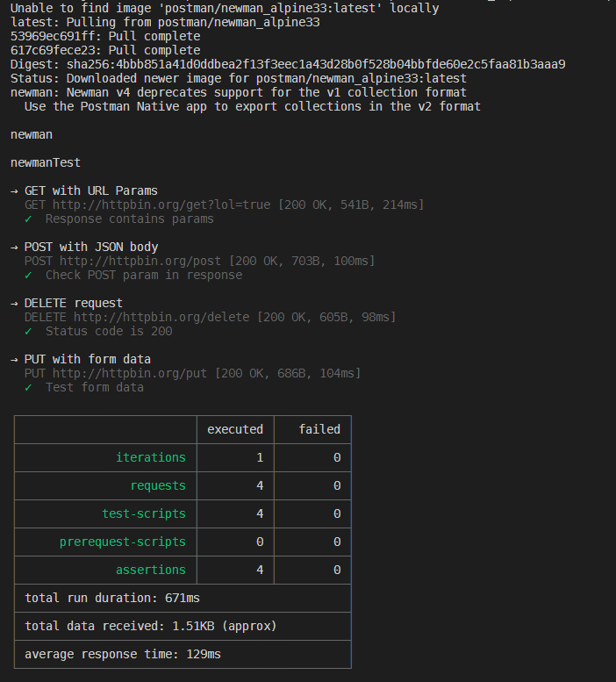Click the 'DELETE request' title
The width and height of the screenshot is (616, 682).
74,303
